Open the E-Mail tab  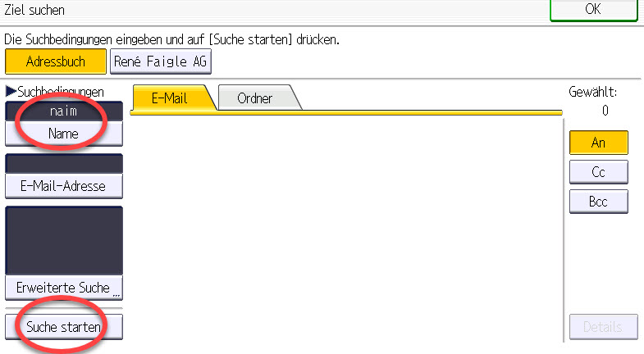tap(170, 98)
